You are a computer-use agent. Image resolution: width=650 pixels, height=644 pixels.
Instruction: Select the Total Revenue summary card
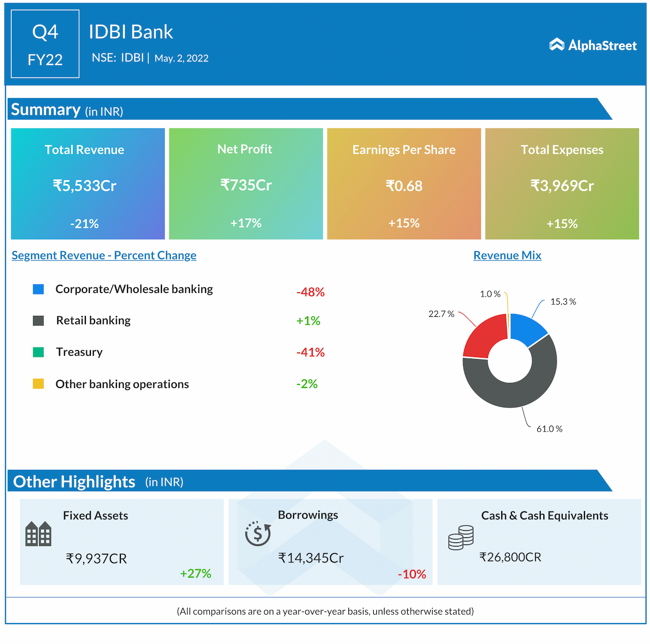[88, 184]
